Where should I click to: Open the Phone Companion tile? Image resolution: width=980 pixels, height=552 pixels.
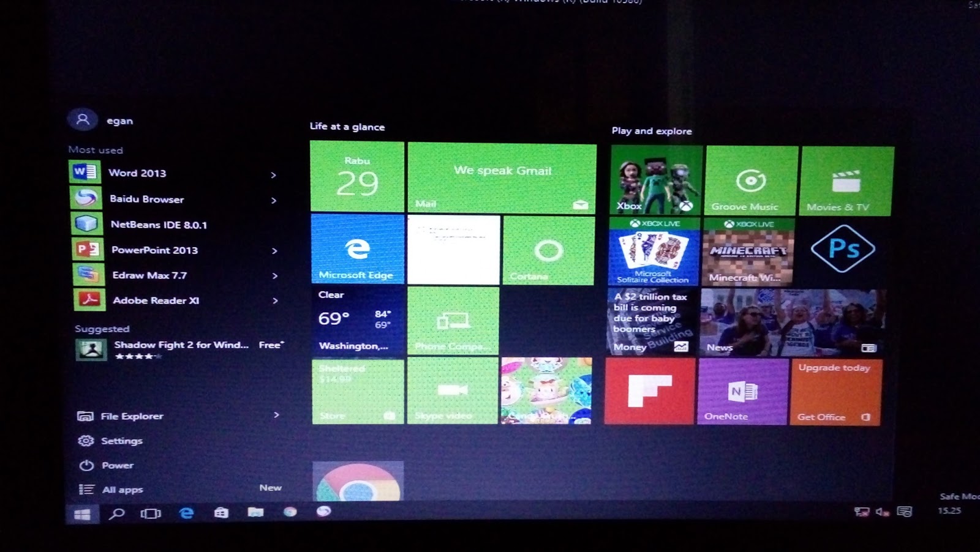click(x=453, y=321)
